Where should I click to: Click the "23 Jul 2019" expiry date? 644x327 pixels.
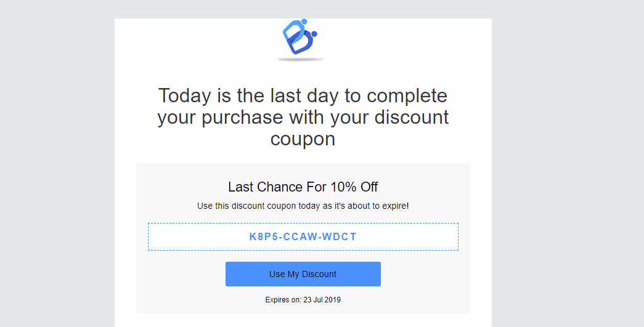pyautogui.click(x=322, y=299)
